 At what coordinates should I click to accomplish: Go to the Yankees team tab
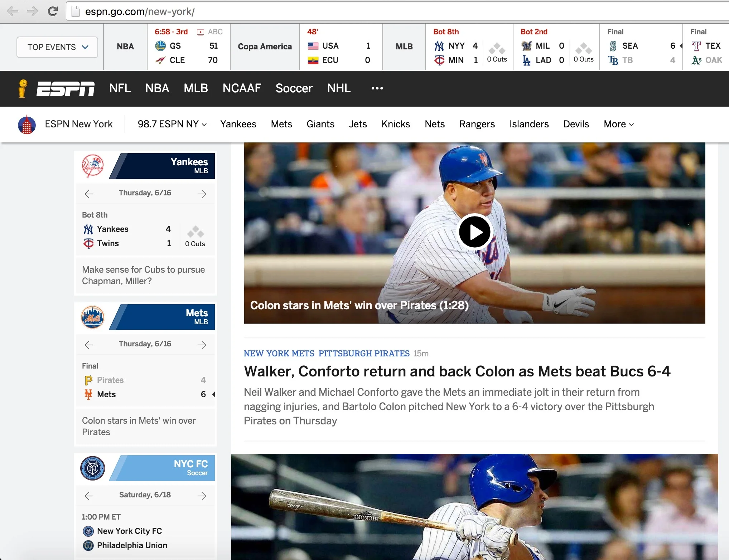pyautogui.click(x=238, y=124)
